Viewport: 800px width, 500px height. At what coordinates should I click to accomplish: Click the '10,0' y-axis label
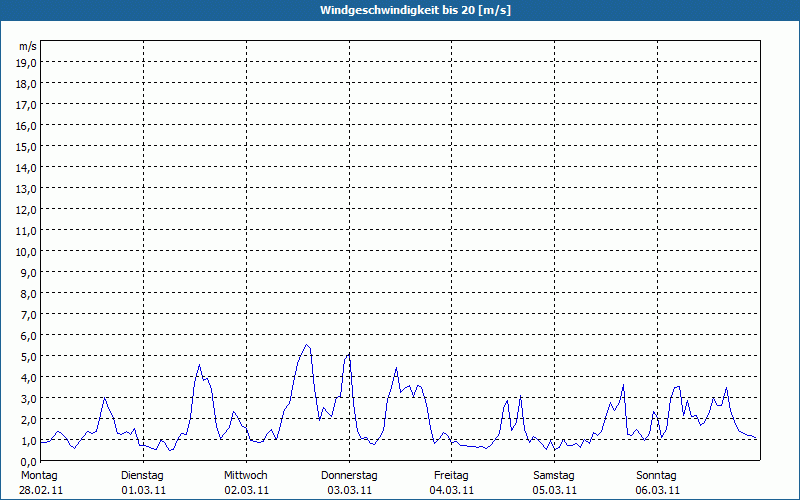pos(27,253)
